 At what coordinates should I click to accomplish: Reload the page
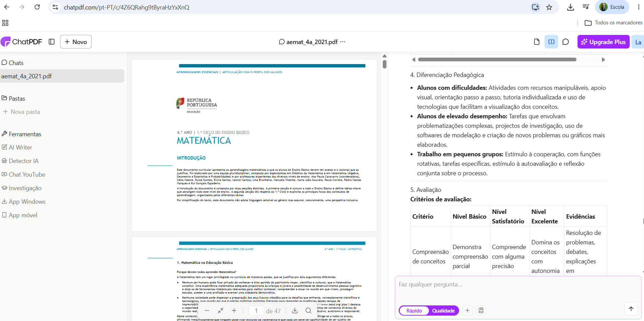tap(37, 7)
